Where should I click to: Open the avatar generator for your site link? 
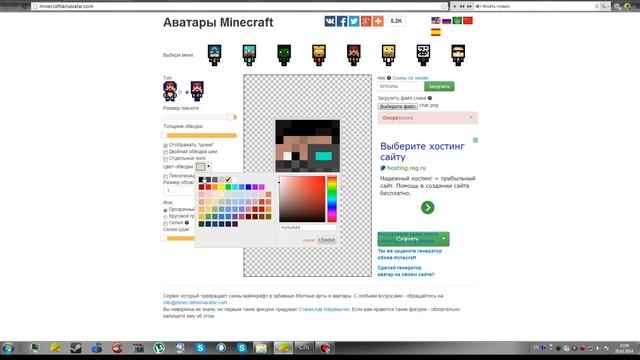coord(406,271)
